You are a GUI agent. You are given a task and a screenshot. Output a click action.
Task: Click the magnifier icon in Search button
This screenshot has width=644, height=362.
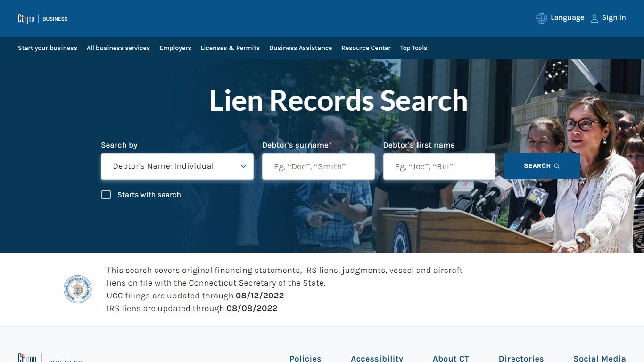(x=557, y=166)
